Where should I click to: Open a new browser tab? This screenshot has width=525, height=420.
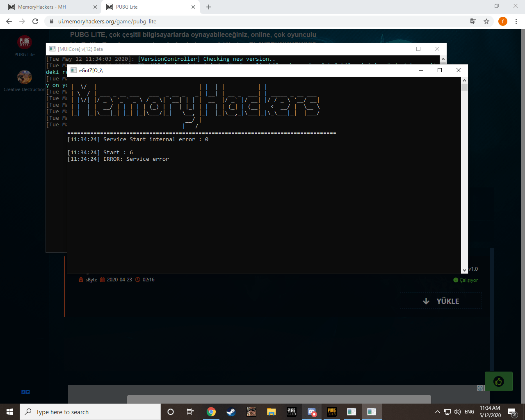(209, 7)
